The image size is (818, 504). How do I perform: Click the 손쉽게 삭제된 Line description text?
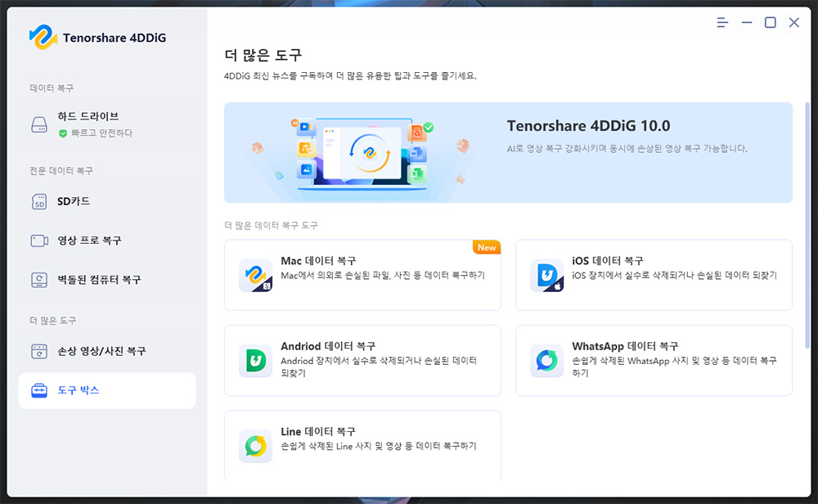[x=378, y=446]
